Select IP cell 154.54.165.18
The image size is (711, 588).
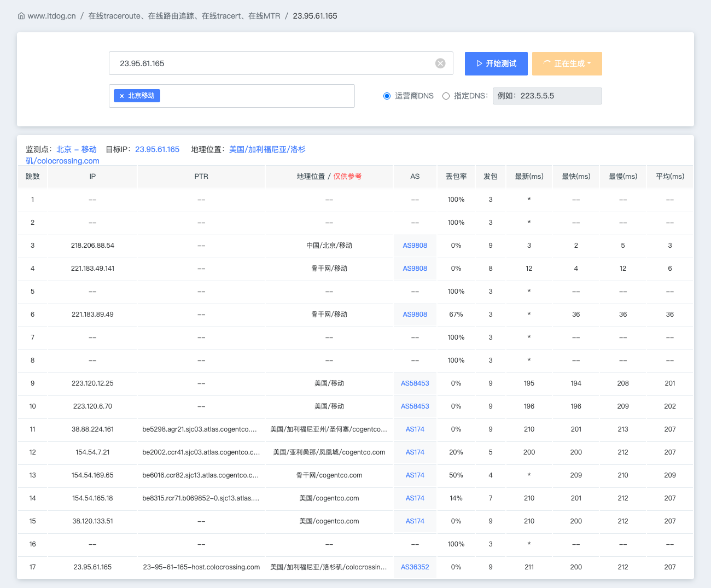92,498
